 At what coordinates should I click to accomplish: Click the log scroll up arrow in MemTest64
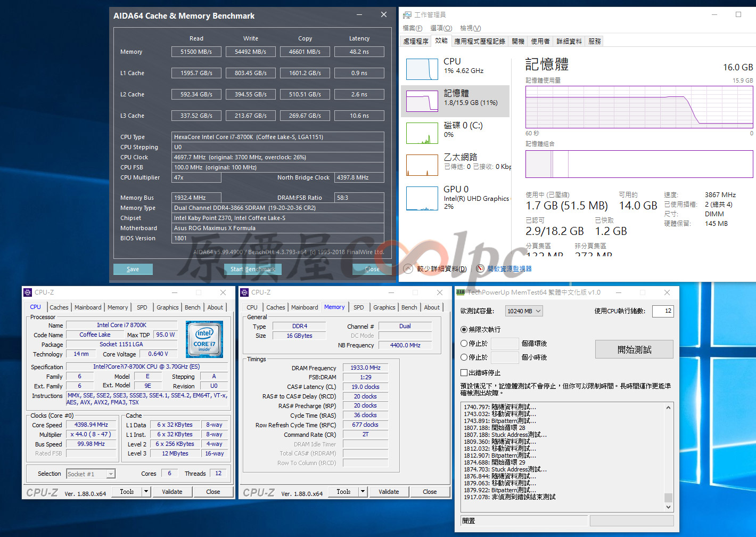[669, 408]
